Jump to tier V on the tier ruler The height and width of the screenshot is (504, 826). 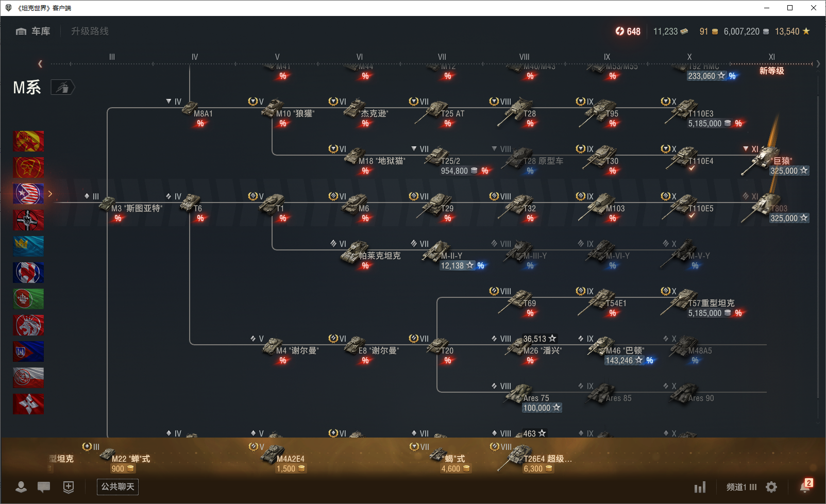point(277,57)
